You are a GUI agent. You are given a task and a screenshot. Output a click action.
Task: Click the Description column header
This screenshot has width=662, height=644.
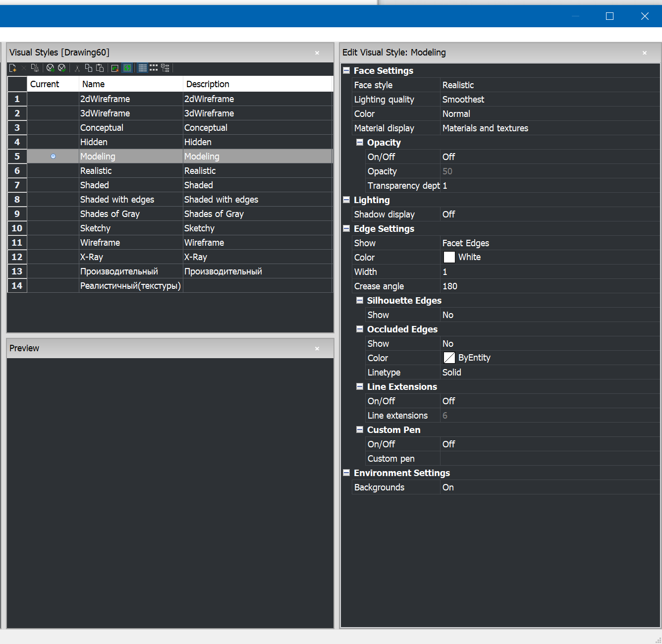pos(257,84)
